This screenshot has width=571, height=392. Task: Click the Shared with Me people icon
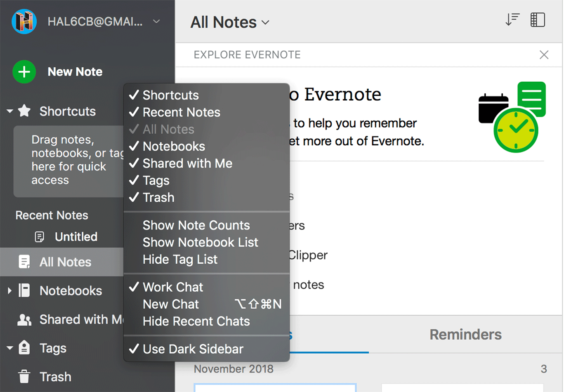point(24,320)
